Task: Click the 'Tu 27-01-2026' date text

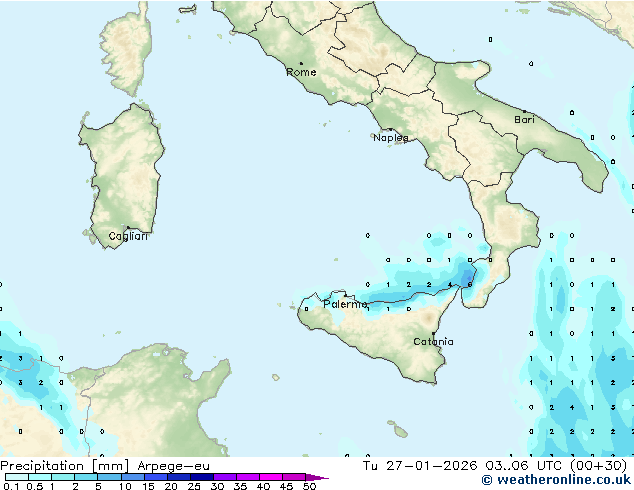Action: (420, 466)
